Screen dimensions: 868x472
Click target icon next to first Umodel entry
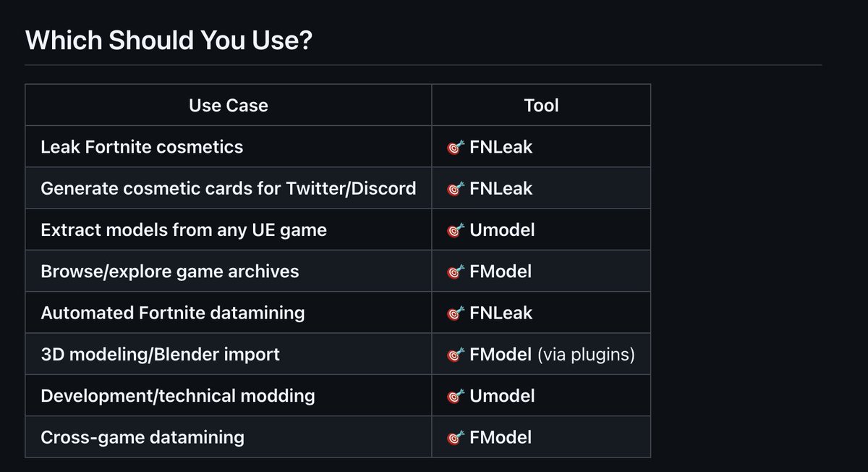[x=456, y=230]
